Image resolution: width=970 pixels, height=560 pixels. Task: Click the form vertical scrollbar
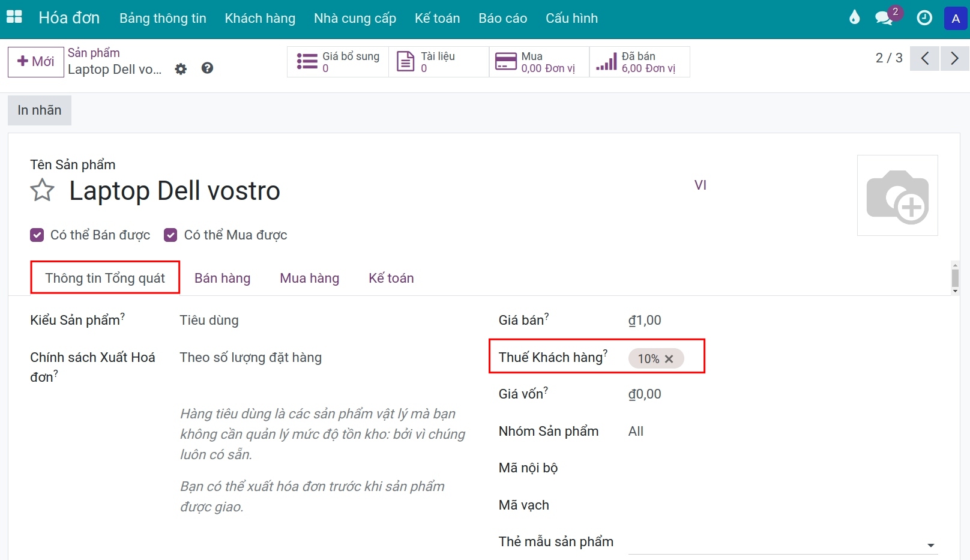pos(955,278)
